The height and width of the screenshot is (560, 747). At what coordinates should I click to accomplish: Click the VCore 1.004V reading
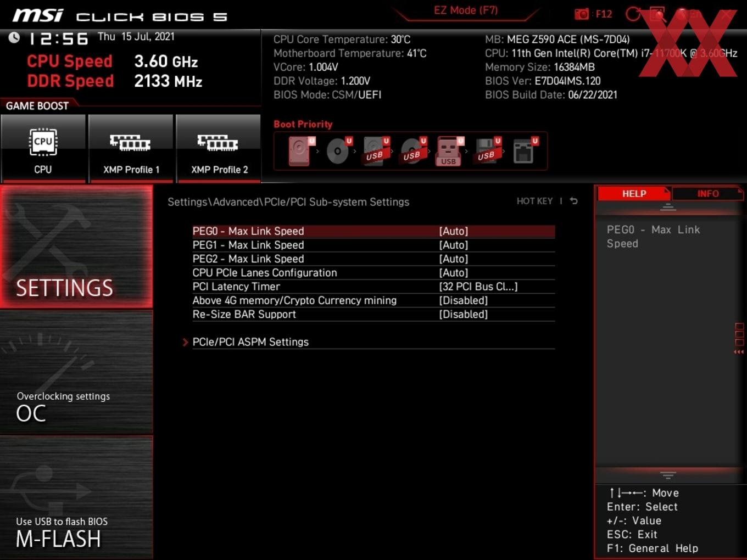coord(306,67)
